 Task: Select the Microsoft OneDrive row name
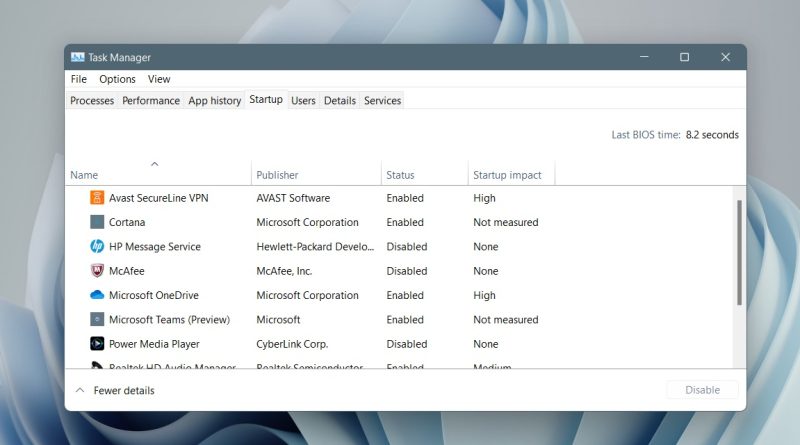tap(154, 295)
